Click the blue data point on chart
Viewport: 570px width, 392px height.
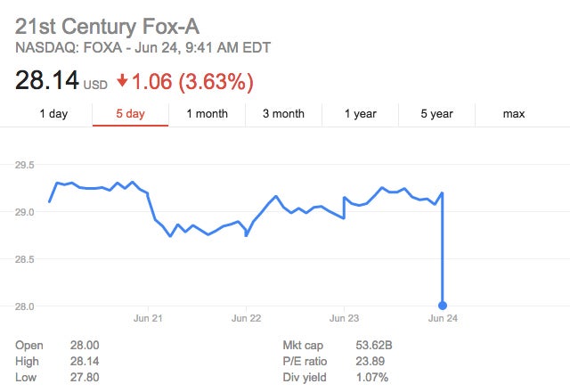[x=443, y=306]
